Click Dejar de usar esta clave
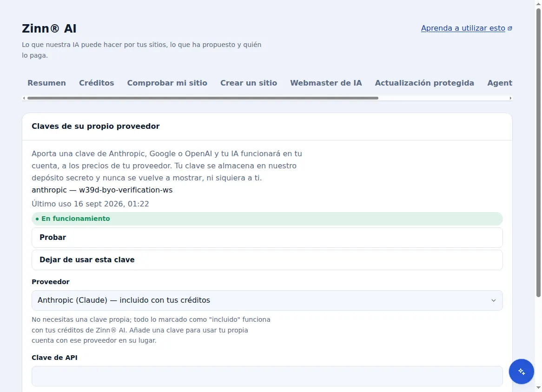The width and height of the screenshot is (542, 392). (267, 260)
